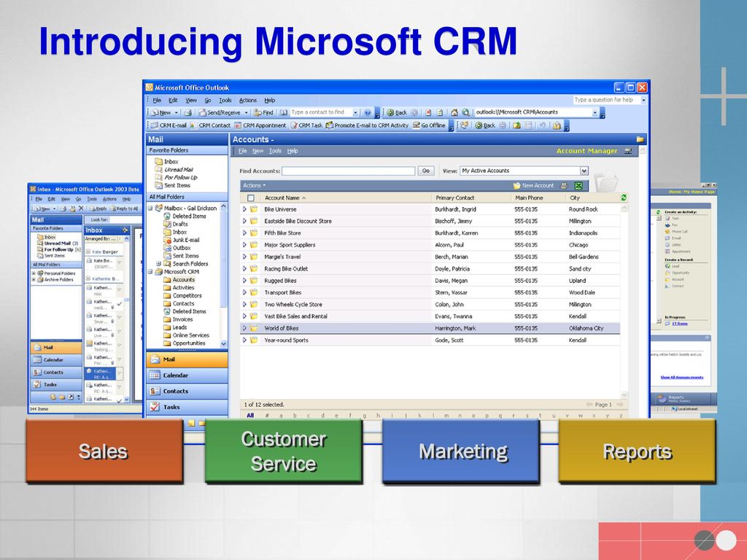Select Unread Mail in Inbox window favorites
Screen dimensions: 747x560
[58, 244]
